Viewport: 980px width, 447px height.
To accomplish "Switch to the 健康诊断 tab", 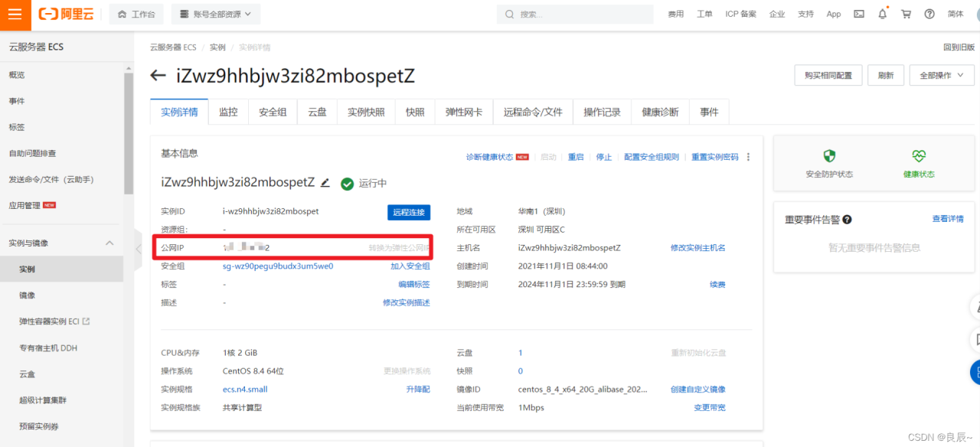I will (660, 112).
